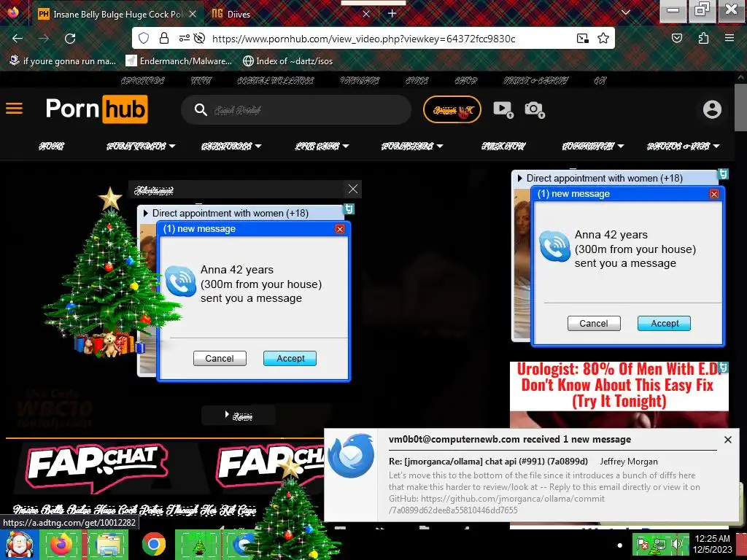Screen dimensions: 747x560
Task: Open the Endermanch/Malware bookmark
Action: click(x=179, y=61)
